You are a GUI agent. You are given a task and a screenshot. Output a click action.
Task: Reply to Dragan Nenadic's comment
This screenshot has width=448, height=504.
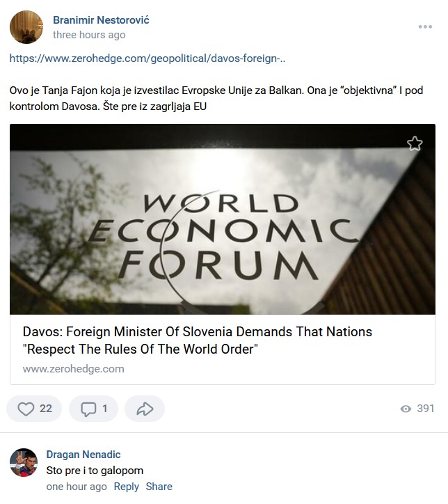pos(127,487)
